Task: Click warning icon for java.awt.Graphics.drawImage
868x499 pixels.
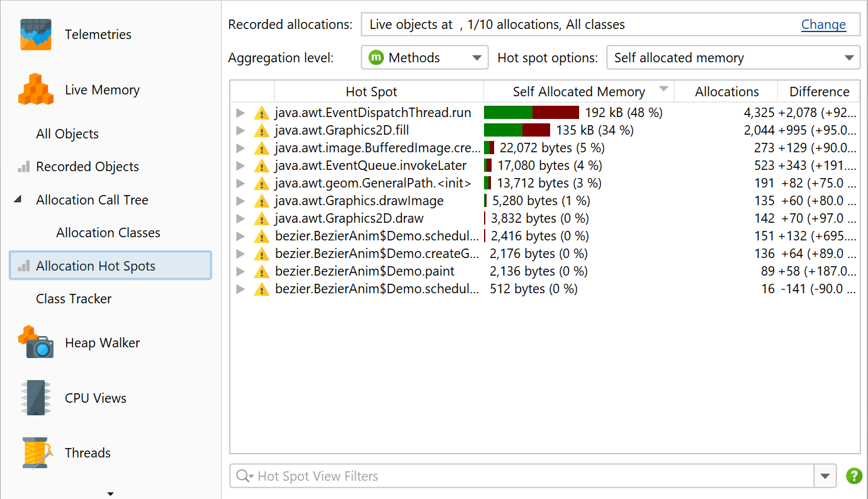Action: coord(261,201)
